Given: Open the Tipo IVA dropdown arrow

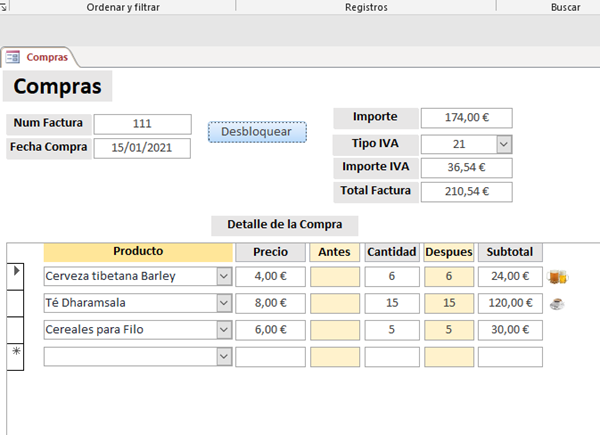Looking at the screenshot, I should coord(504,144).
